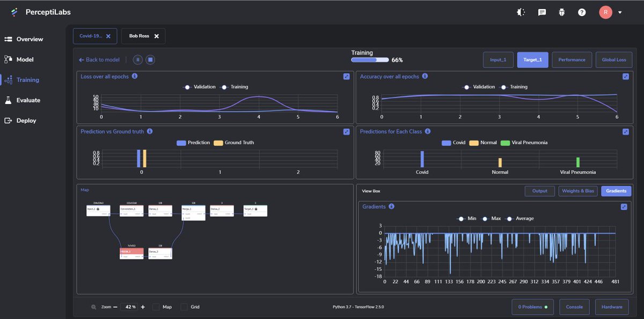644x319 pixels.
Task: Open the theme switcher in the header
Action: [521, 11]
